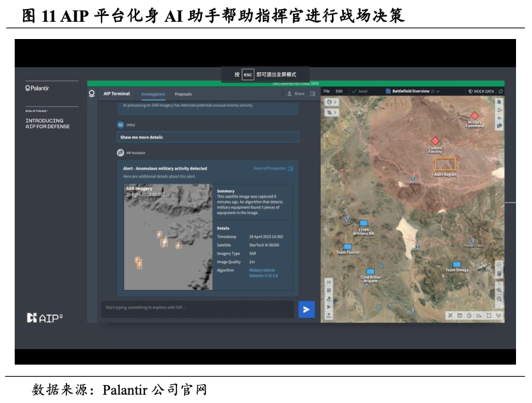Image resolution: width=532 pixels, height=403 pixels.
Task: Click the Palantir logo in the left sidebar
Action: tap(37, 88)
